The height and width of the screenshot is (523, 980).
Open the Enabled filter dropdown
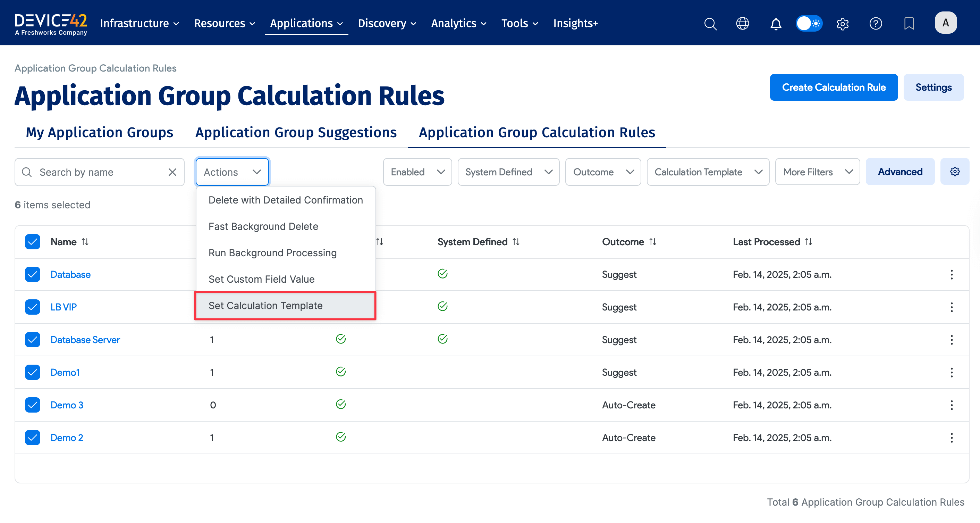(x=417, y=172)
